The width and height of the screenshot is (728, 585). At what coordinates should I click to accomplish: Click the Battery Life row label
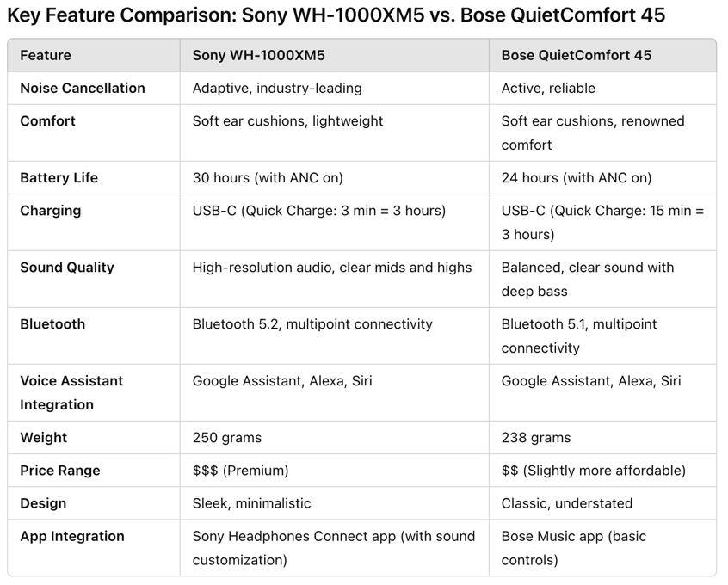tap(59, 178)
